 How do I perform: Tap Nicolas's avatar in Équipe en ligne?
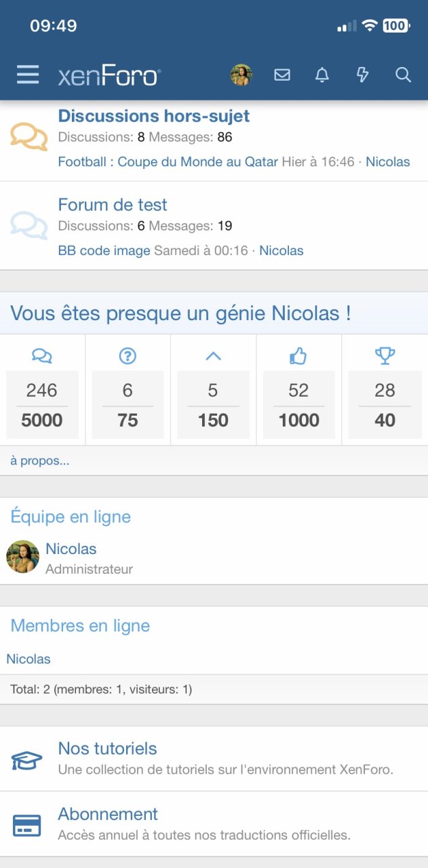click(22, 557)
